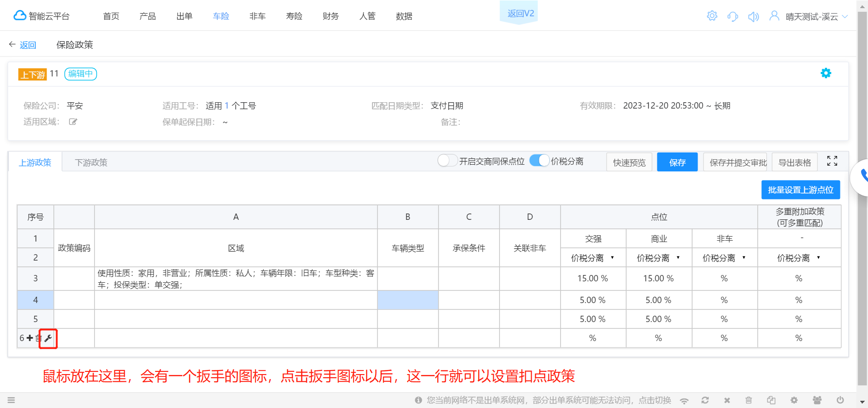Open the 寿险 menu
868x408 pixels.
pos(294,16)
